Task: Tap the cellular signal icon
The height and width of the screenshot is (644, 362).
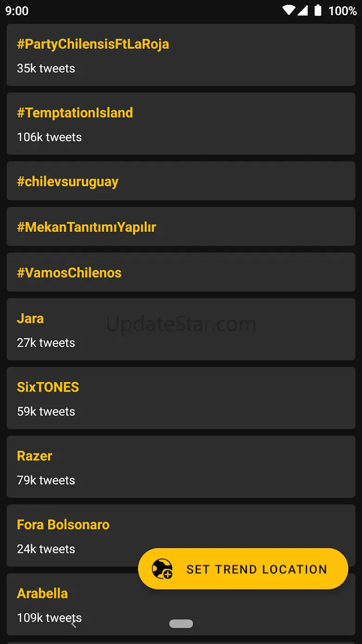Action: [303, 10]
